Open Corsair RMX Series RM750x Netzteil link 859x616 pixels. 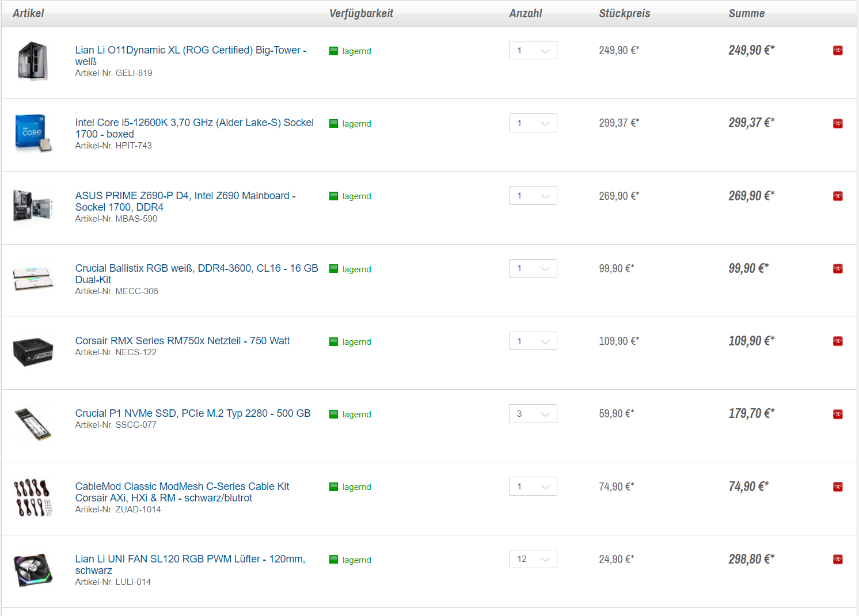183,341
